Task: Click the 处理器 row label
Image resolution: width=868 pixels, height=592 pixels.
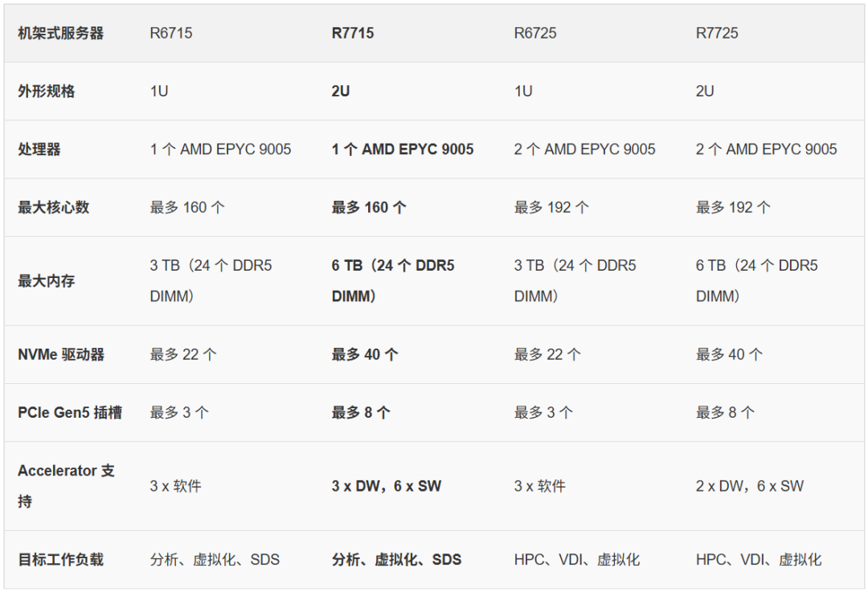Action: coord(39,149)
